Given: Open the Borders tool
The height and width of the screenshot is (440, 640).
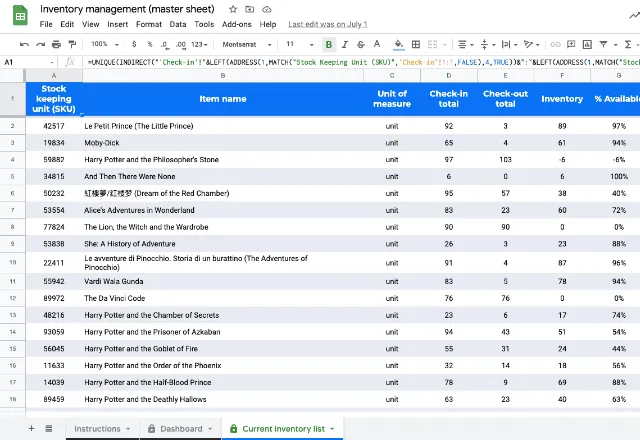Looking at the screenshot, I should click(x=416, y=44).
